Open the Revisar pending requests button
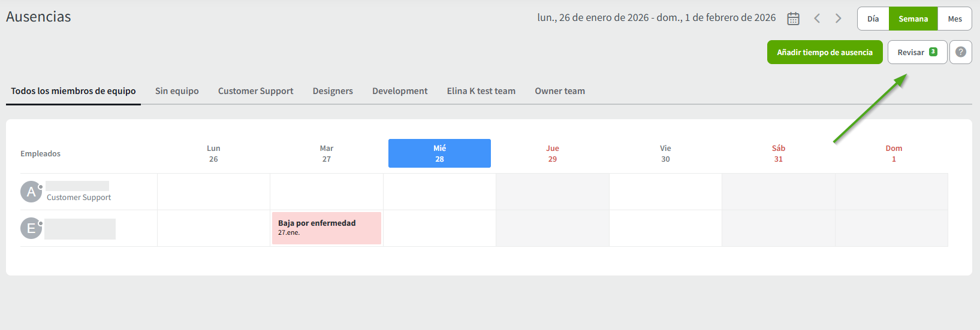The image size is (980, 330). click(916, 52)
